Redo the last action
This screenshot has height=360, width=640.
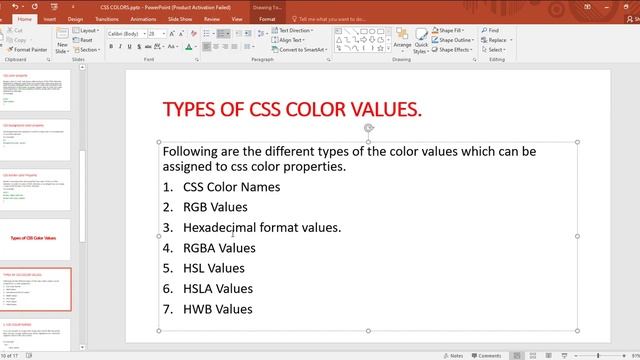[x=35, y=7]
